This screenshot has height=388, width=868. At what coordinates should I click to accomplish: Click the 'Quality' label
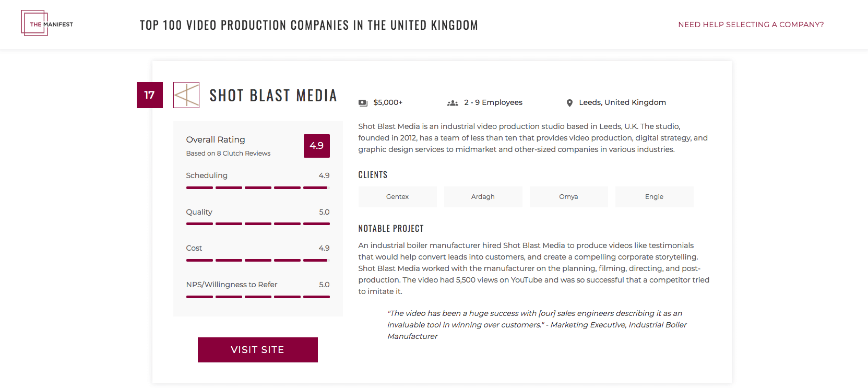pyautogui.click(x=199, y=212)
